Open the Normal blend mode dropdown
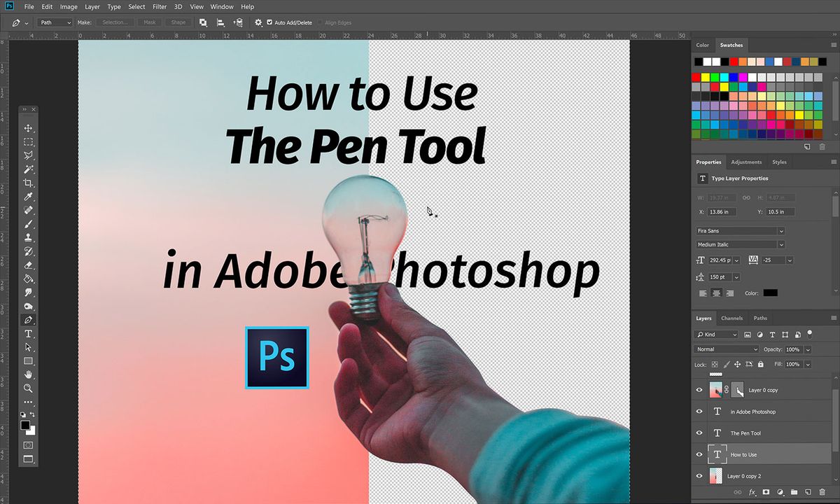 pyautogui.click(x=727, y=349)
